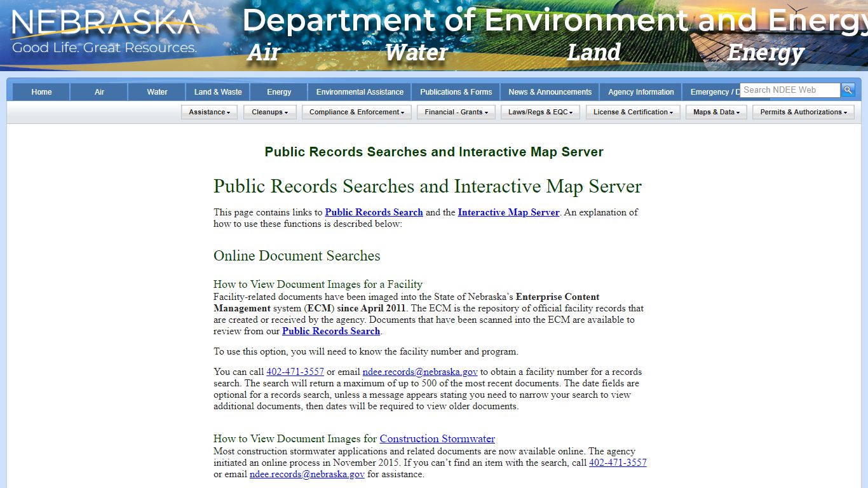Click 402-471-3557 link in stormwater paragraph

click(x=618, y=463)
